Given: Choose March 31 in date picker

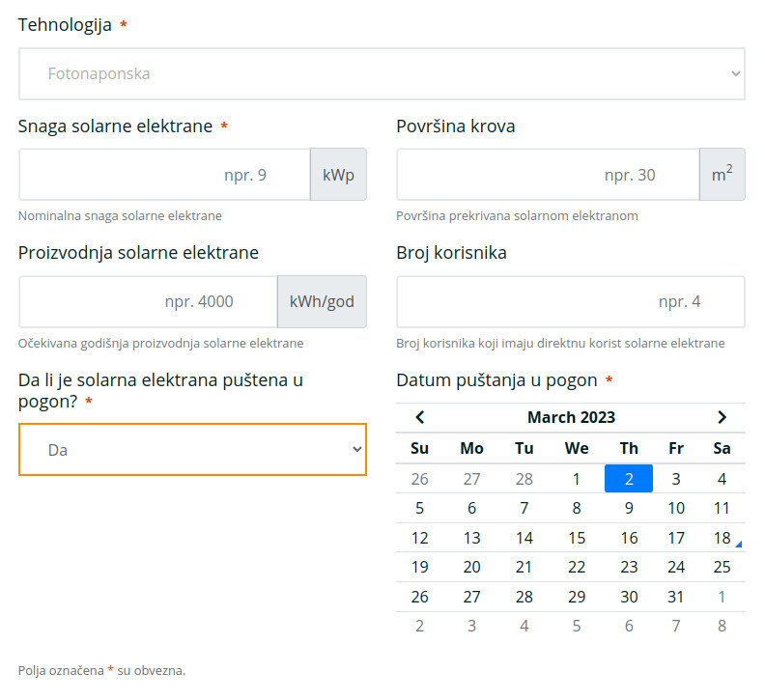Looking at the screenshot, I should pos(676,597).
